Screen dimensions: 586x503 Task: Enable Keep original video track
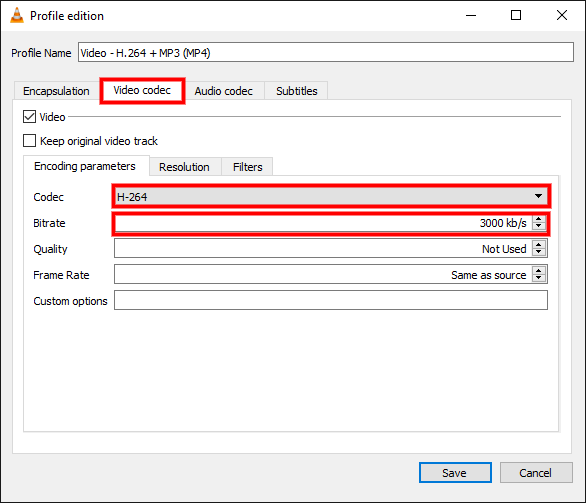30,141
